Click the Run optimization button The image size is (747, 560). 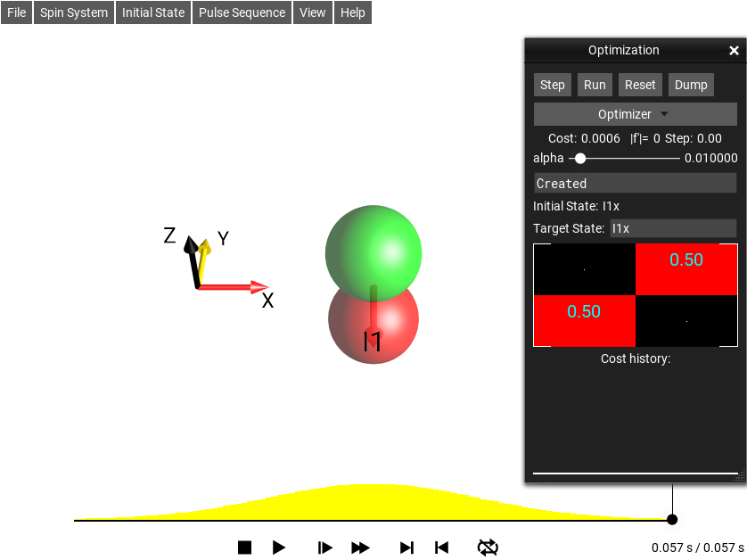point(595,85)
